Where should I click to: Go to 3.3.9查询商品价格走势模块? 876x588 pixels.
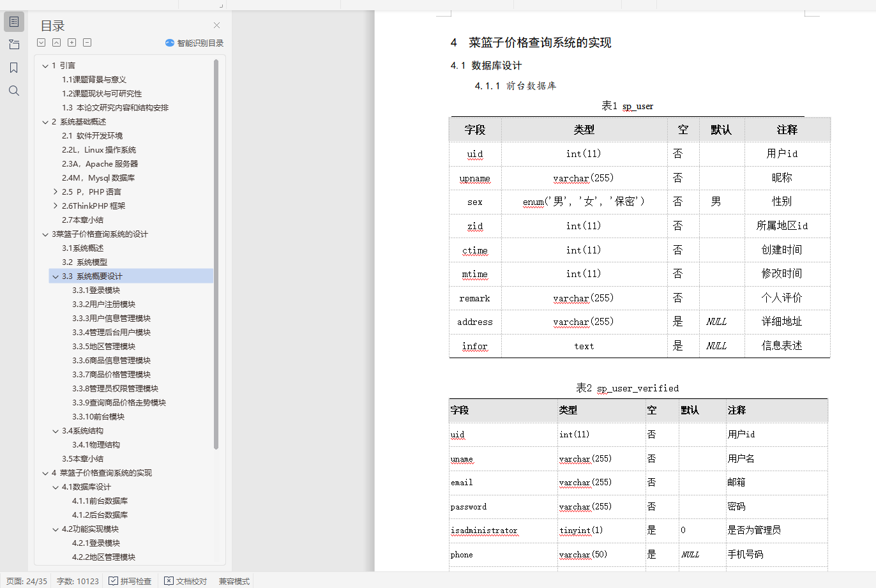coord(119,403)
